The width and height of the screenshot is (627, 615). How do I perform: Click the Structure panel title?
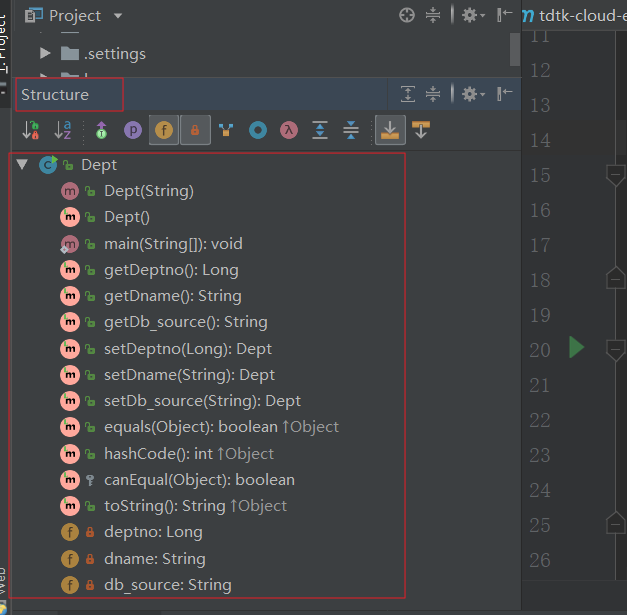pyautogui.click(x=55, y=95)
